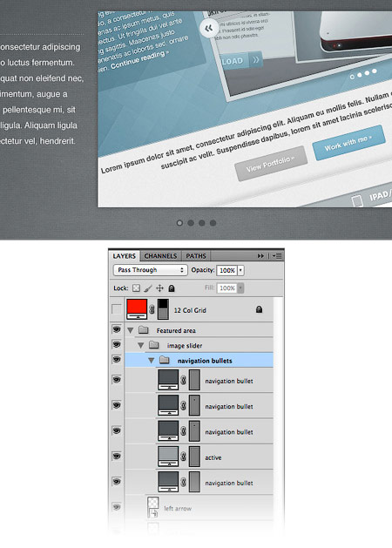The height and width of the screenshot is (548, 392).
Task: Collapse the Featured area group triangle
Action: 131,330
